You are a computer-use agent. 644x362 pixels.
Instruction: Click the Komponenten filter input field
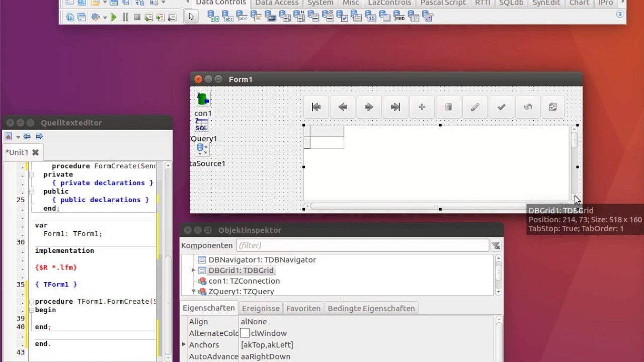[x=362, y=245]
